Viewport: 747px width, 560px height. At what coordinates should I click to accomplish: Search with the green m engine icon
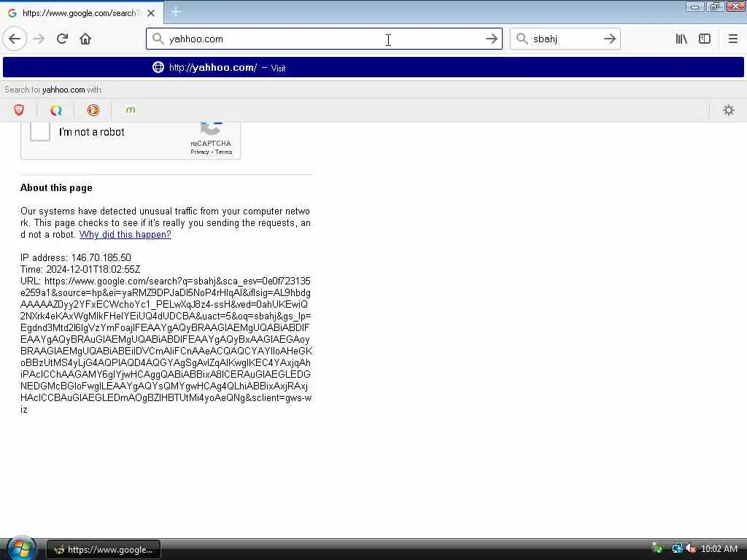[x=131, y=111]
